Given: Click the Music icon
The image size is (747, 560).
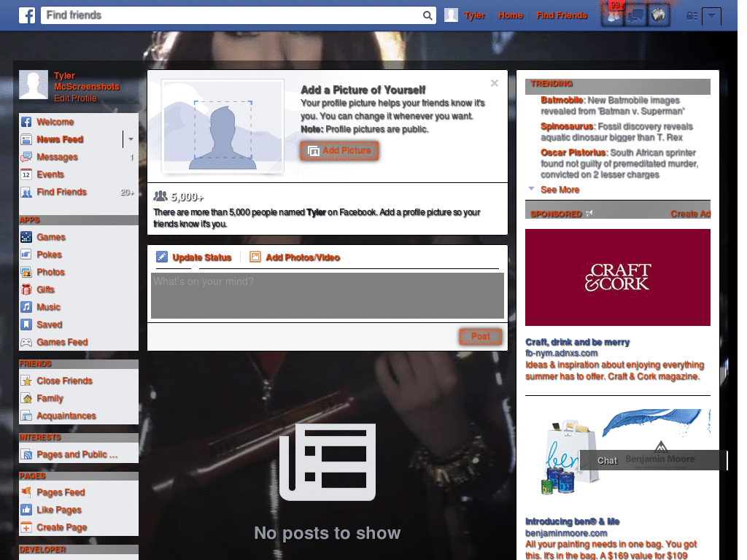Looking at the screenshot, I should coord(26,307).
